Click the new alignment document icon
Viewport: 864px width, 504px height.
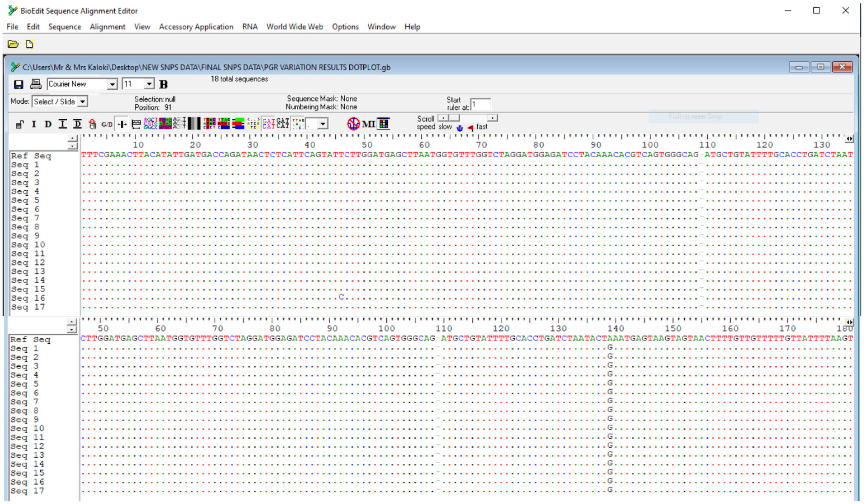[30, 44]
